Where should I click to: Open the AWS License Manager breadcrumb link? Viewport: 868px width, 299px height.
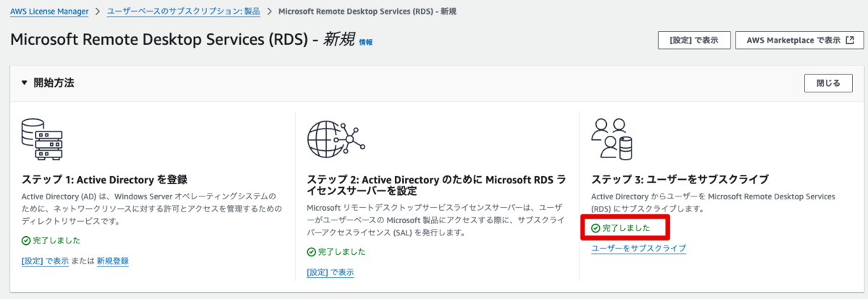pyautogui.click(x=49, y=12)
